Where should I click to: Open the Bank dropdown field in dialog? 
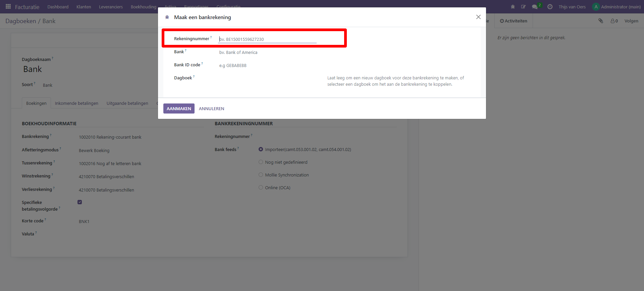[267, 53]
